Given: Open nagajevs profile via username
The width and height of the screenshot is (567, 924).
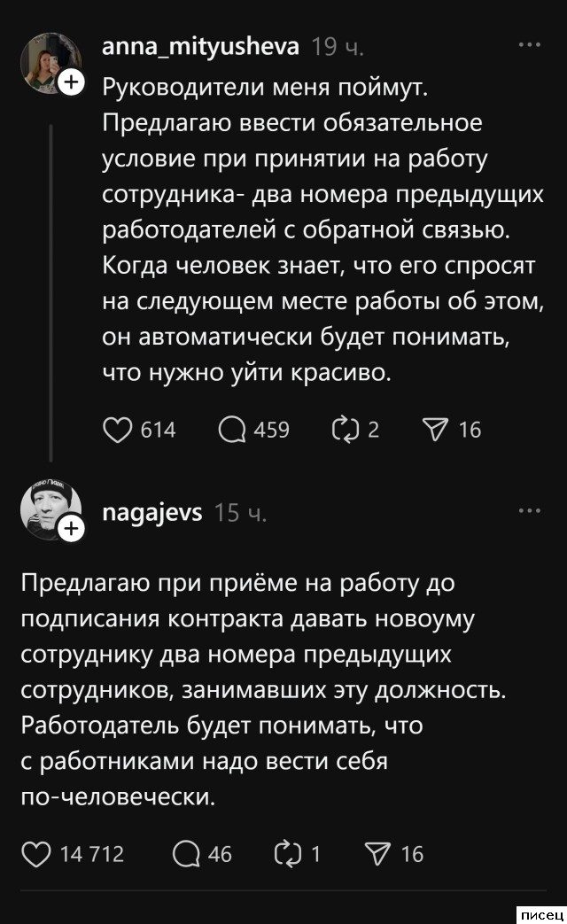Looking at the screenshot, I should 152,511.
